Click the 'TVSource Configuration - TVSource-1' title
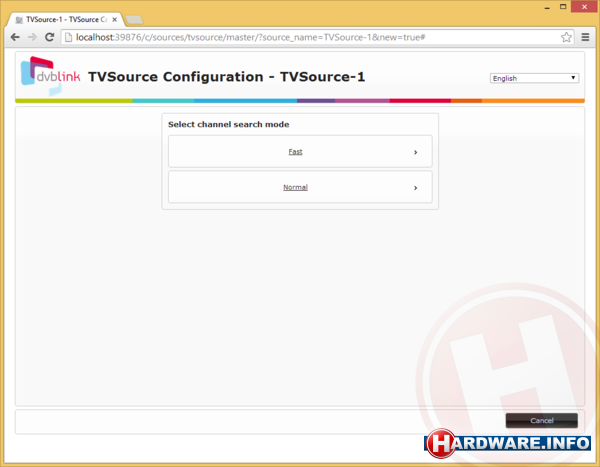The height and width of the screenshot is (467, 600). coord(227,77)
